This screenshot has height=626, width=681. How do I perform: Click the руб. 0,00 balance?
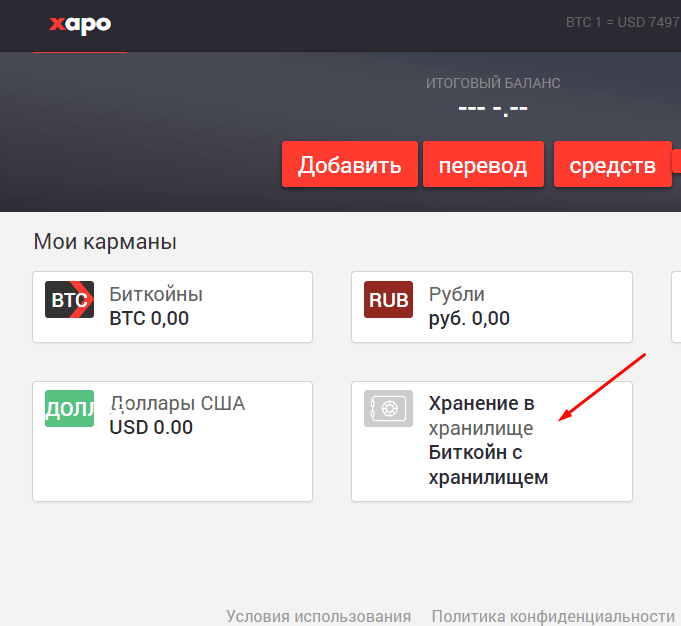point(469,319)
